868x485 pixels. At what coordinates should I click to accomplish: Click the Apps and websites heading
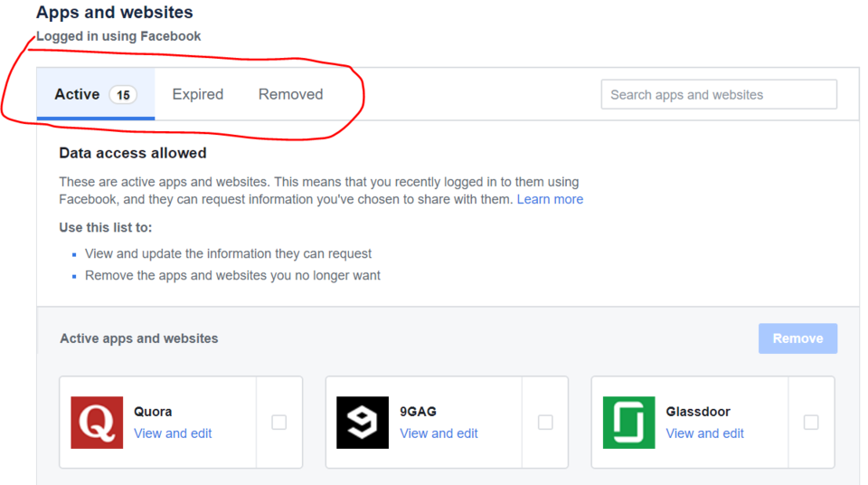pos(115,12)
